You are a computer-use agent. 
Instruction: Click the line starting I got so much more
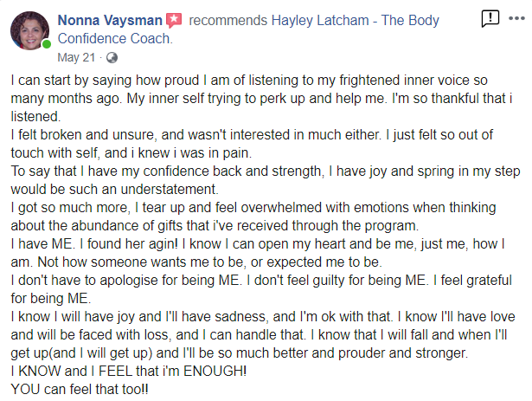click(x=253, y=208)
